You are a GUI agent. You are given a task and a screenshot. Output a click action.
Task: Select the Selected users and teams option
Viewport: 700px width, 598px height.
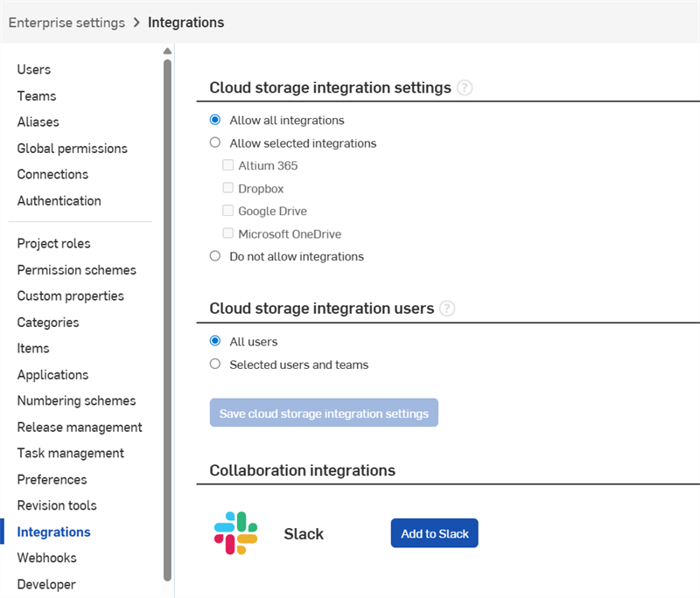pyautogui.click(x=214, y=364)
